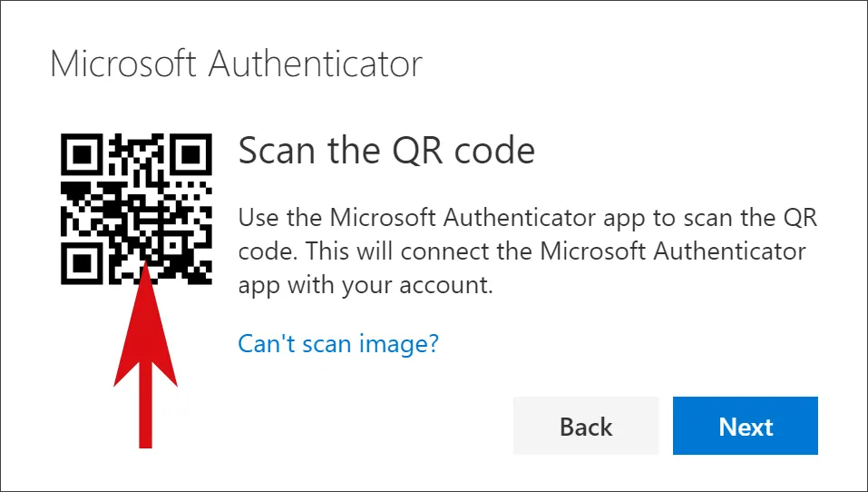Click the "app with your account." line
868x492 pixels.
[365, 285]
